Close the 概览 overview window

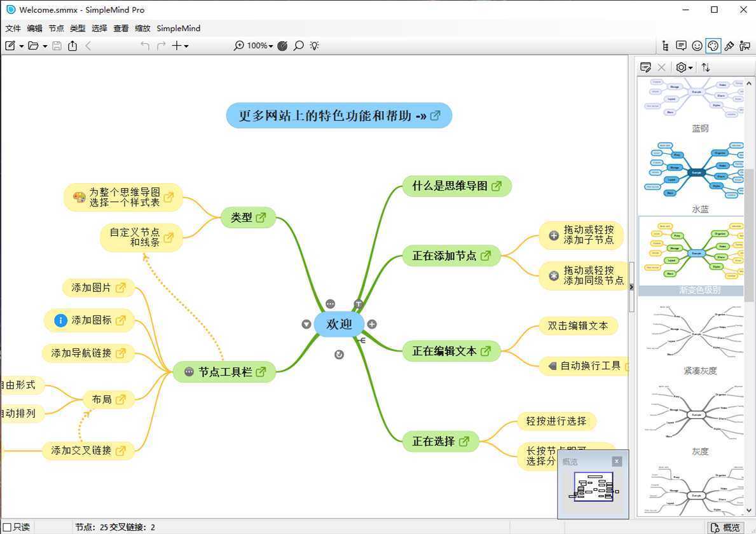(x=616, y=461)
